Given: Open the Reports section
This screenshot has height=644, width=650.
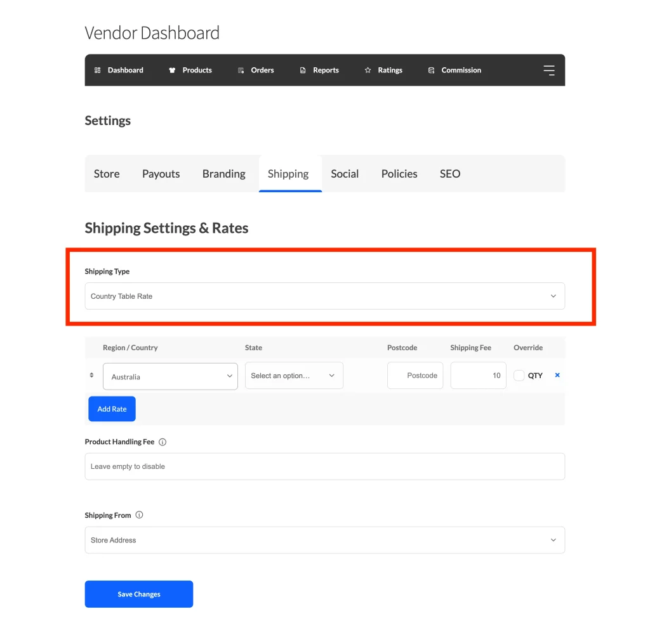Looking at the screenshot, I should (319, 70).
